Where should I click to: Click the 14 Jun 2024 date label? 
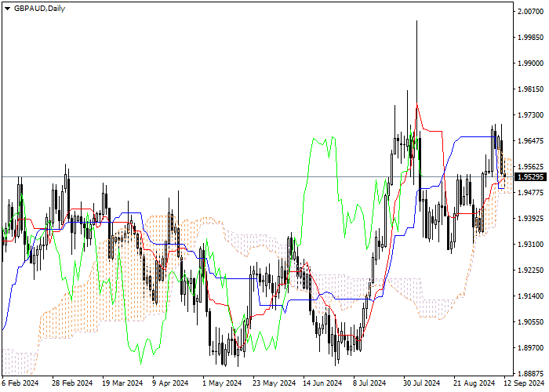coord(323,383)
